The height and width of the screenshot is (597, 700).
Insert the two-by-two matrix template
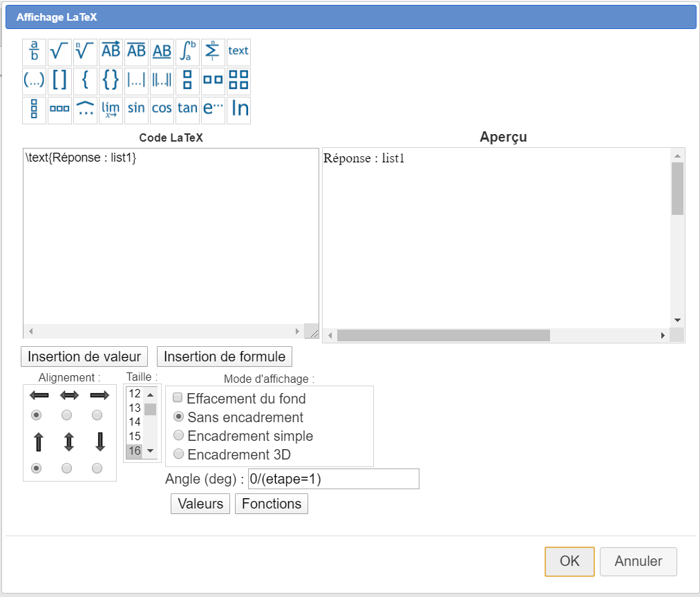(238, 80)
